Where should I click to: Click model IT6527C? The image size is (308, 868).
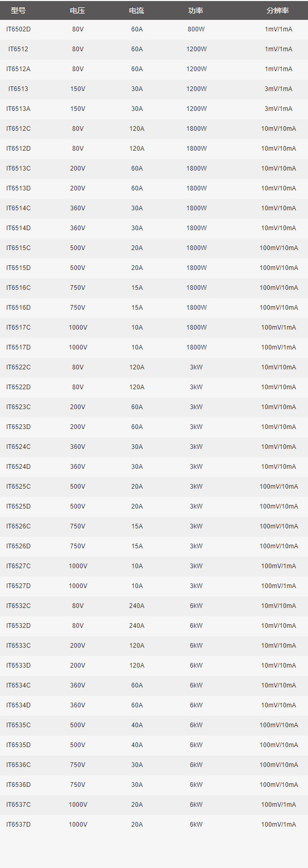click(18, 566)
